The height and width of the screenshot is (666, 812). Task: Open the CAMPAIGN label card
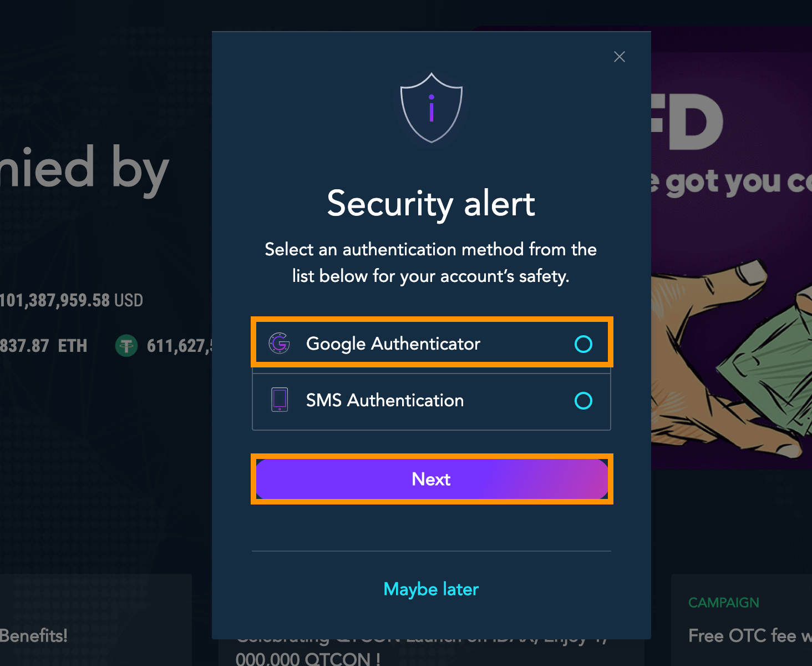723,603
